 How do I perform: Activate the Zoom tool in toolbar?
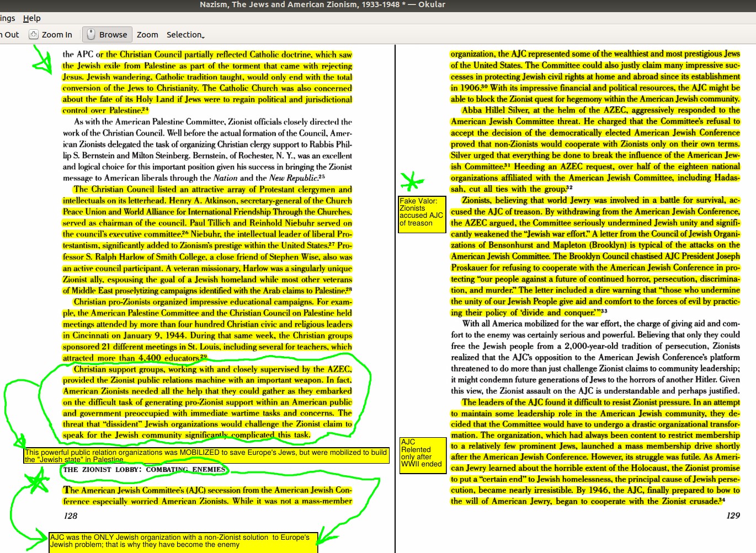click(x=147, y=35)
